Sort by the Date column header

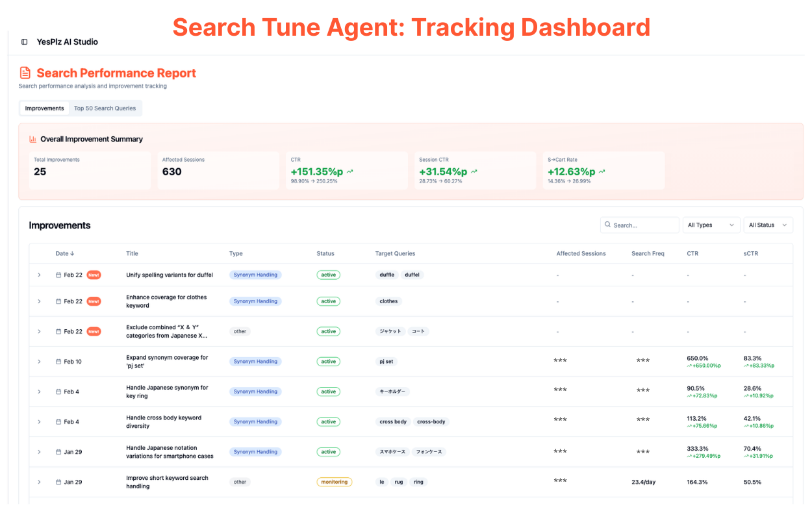tap(65, 254)
